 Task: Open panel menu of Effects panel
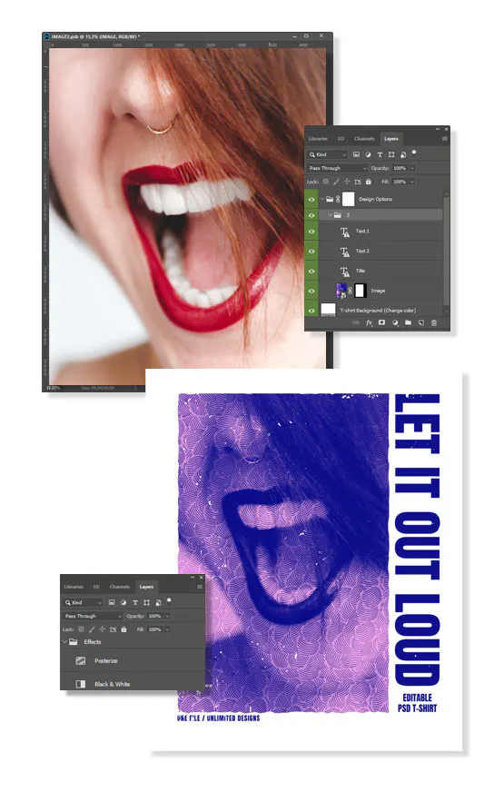pyautogui.click(x=200, y=587)
